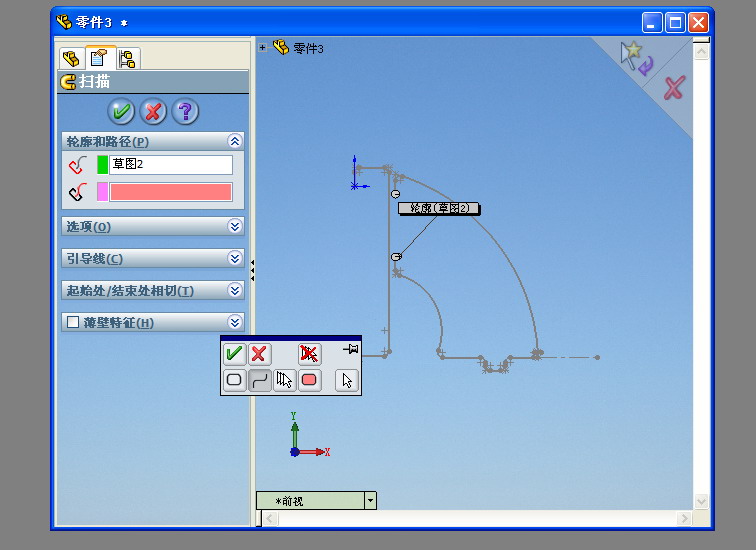Image resolution: width=756 pixels, height=550 pixels.
Task: Click the horizontal scrollbar right arrow
Action: (683, 519)
